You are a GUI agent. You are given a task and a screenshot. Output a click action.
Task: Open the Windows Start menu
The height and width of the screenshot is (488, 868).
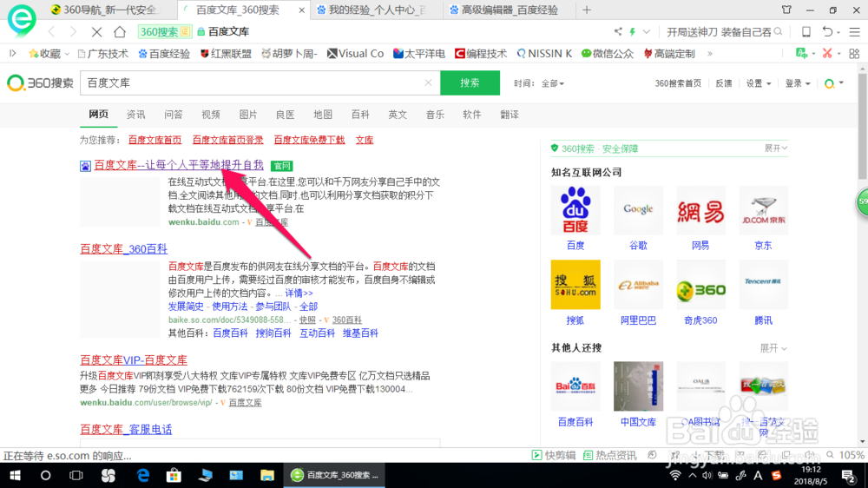tap(15, 475)
